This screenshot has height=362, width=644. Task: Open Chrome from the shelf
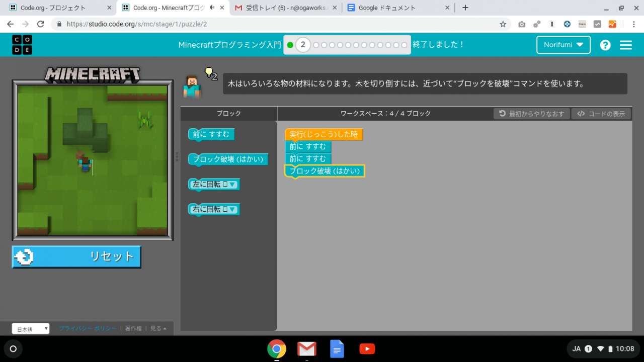(277, 349)
